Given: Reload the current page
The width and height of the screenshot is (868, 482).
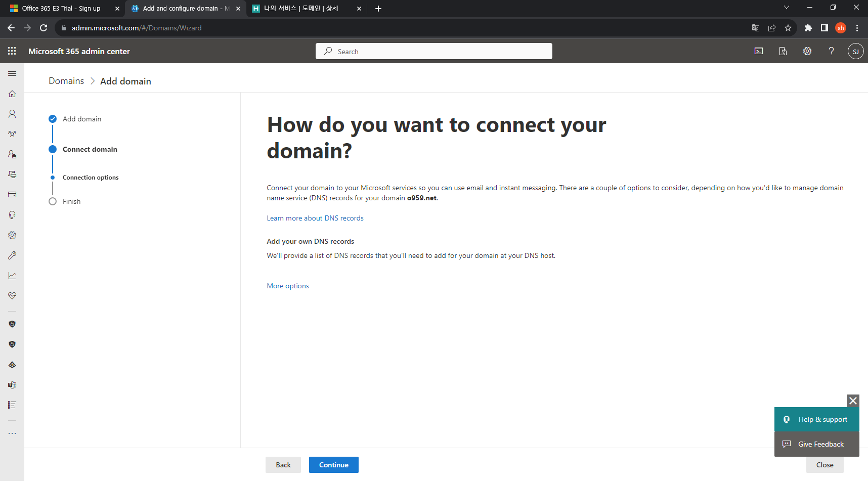Looking at the screenshot, I should point(44,28).
